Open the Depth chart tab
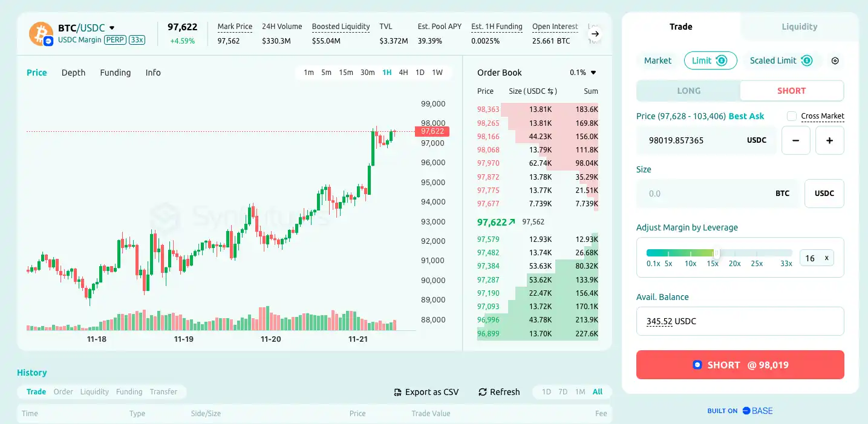The width and height of the screenshot is (868, 424). click(x=73, y=73)
